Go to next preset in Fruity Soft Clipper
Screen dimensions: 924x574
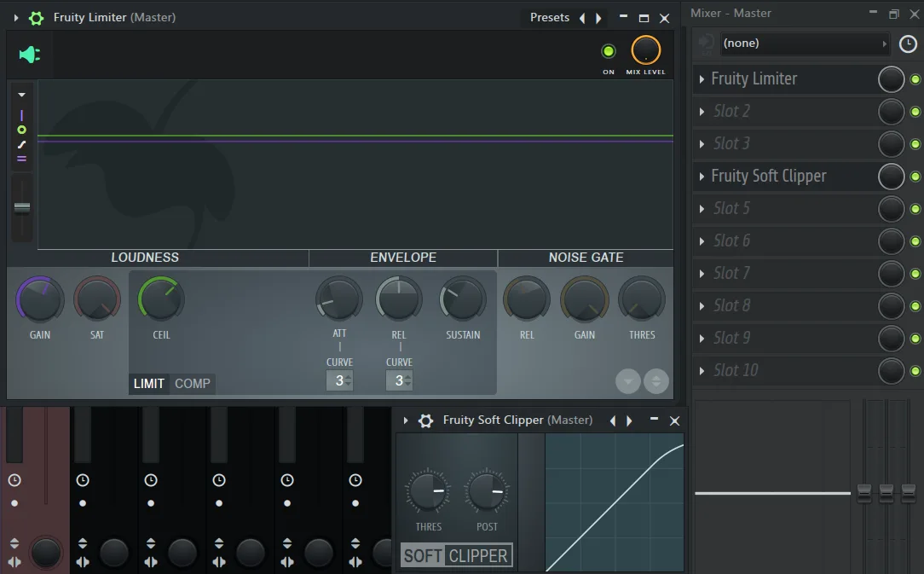click(629, 420)
